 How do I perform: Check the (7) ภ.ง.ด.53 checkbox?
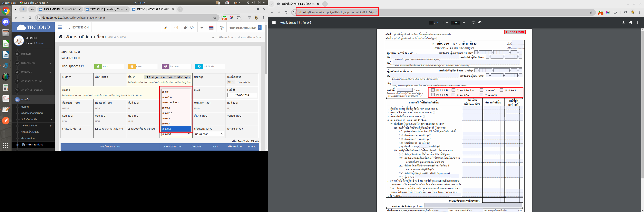[x=481, y=95]
